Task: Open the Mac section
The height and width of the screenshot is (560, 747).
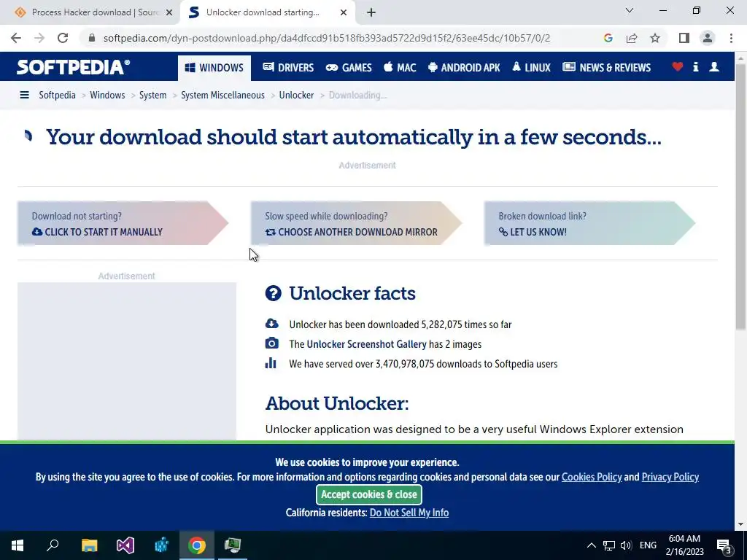Action: (400, 68)
